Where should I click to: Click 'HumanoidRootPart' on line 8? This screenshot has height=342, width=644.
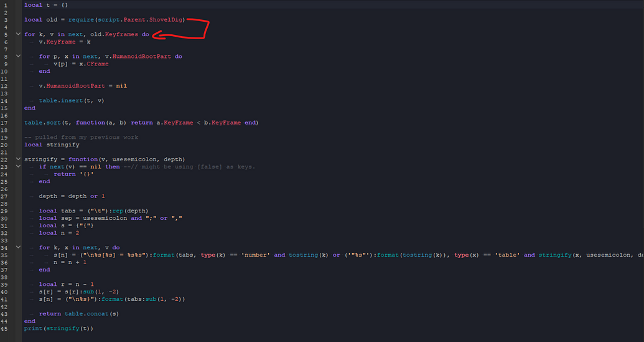pyautogui.click(x=141, y=57)
